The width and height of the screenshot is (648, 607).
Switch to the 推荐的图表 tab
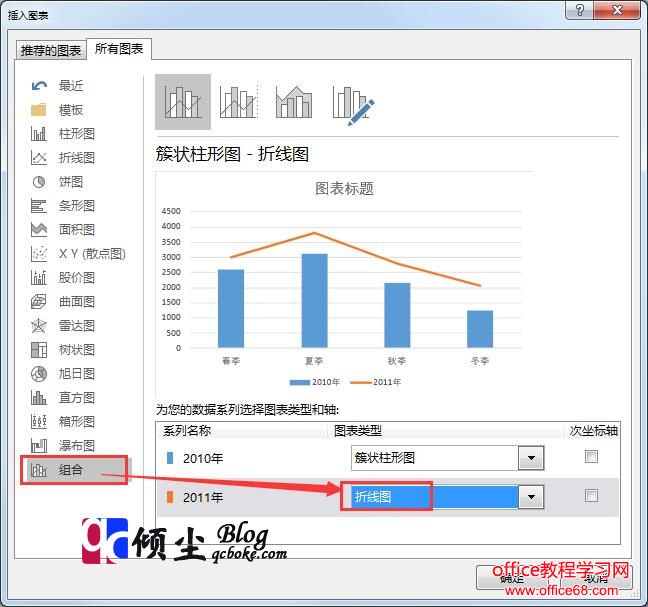coord(51,50)
